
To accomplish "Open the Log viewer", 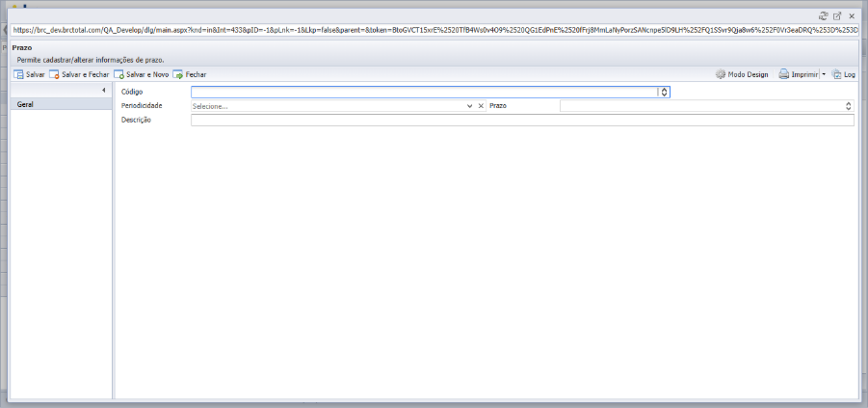I will pyautogui.click(x=844, y=74).
